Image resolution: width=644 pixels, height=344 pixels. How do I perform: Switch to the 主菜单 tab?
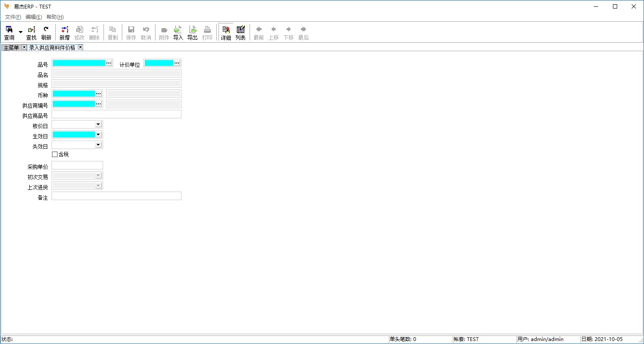pyautogui.click(x=11, y=48)
